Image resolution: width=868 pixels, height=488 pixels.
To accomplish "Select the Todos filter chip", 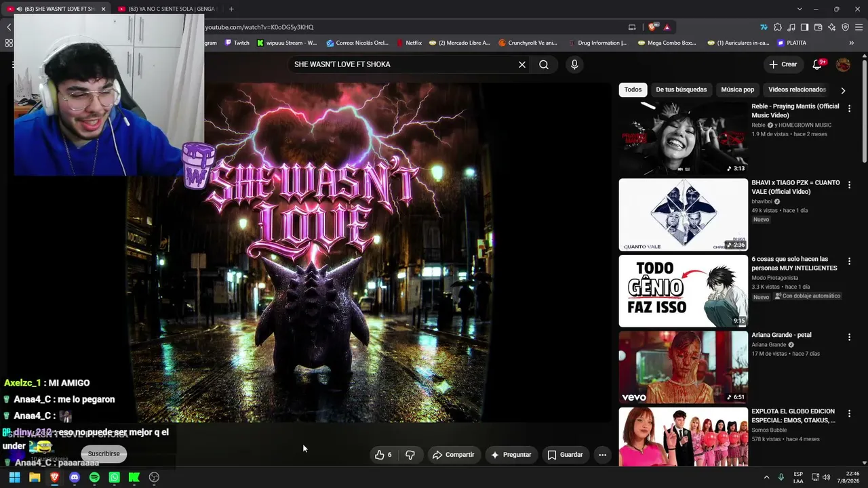I will coord(633,89).
